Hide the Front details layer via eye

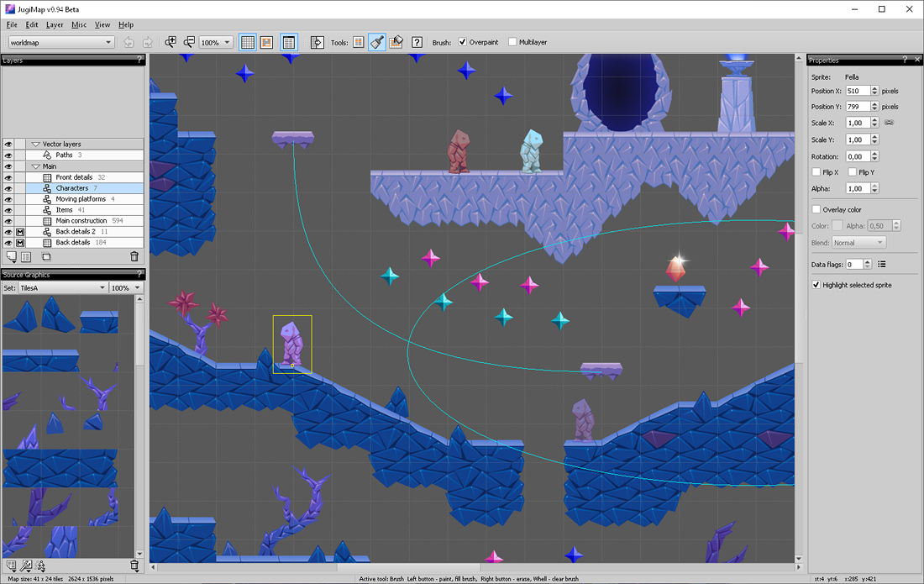[x=8, y=177]
